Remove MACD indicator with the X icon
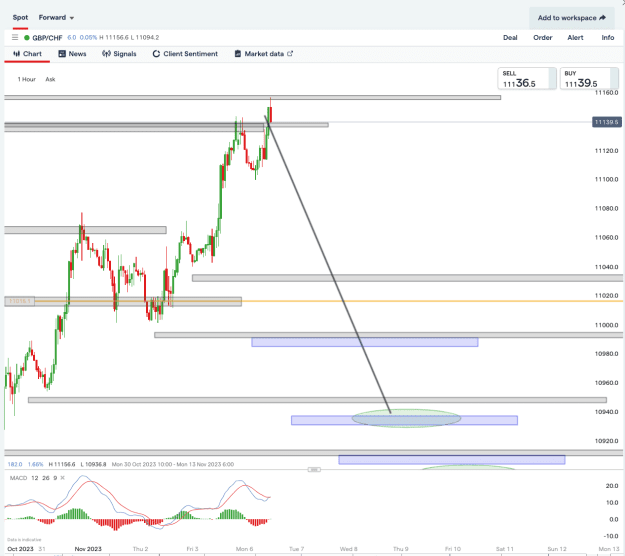Image resolution: width=625 pixels, height=556 pixels. coord(63,477)
